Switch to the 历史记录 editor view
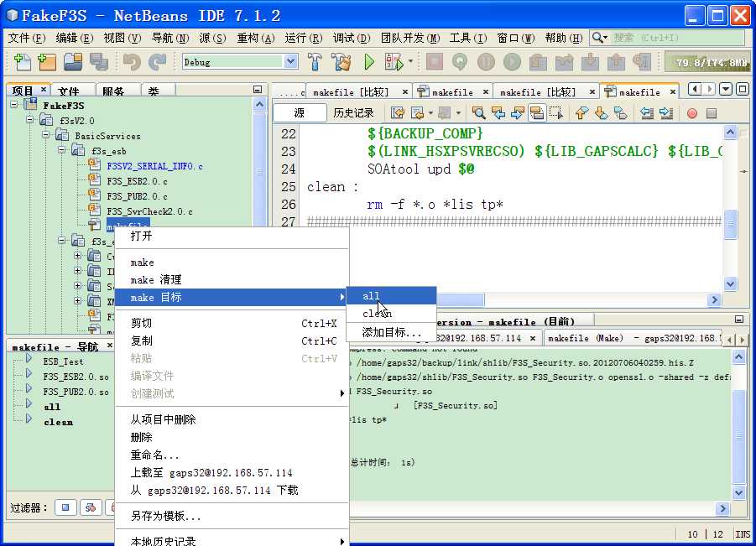Image resolution: width=756 pixels, height=546 pixels. coord(353,113)
